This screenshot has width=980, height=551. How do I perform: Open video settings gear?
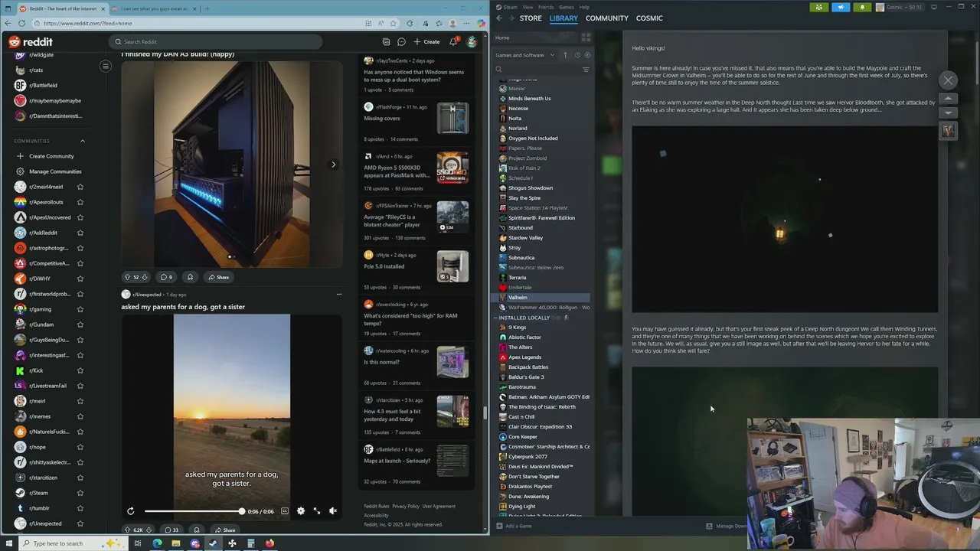[301, 511]
